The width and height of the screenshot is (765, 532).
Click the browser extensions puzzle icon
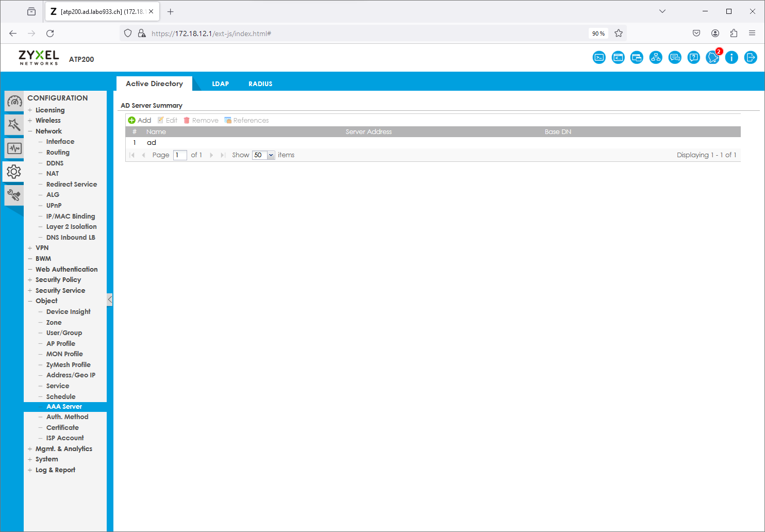coord(734,34)
